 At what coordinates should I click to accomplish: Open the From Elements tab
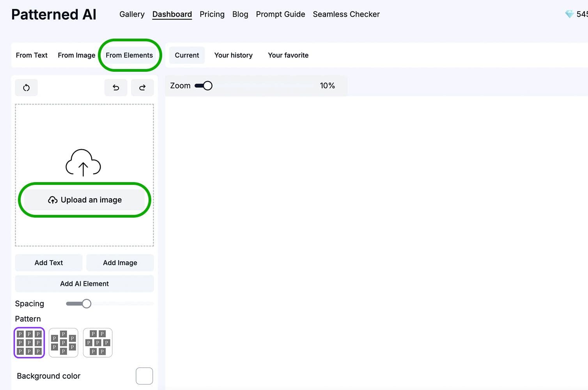(x=129, y=55)
